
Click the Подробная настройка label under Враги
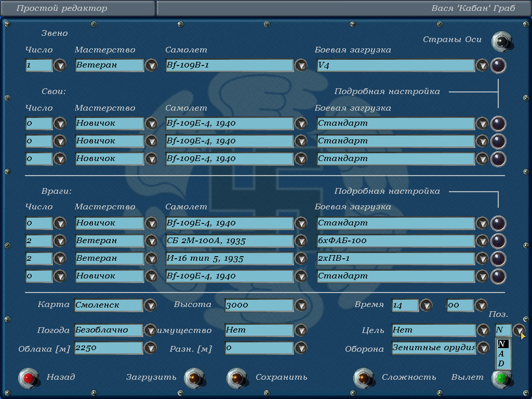pos(387,191)
